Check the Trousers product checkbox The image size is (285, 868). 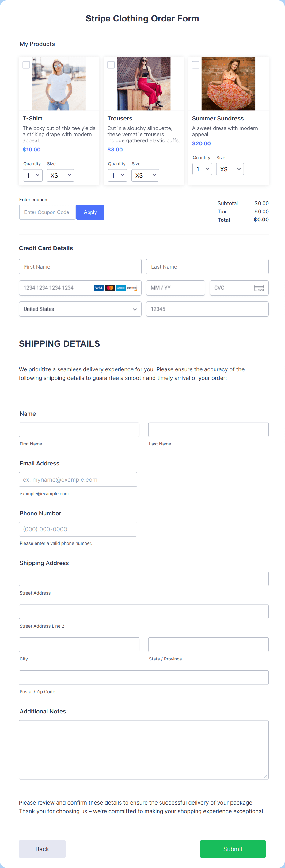click(111, 65)
